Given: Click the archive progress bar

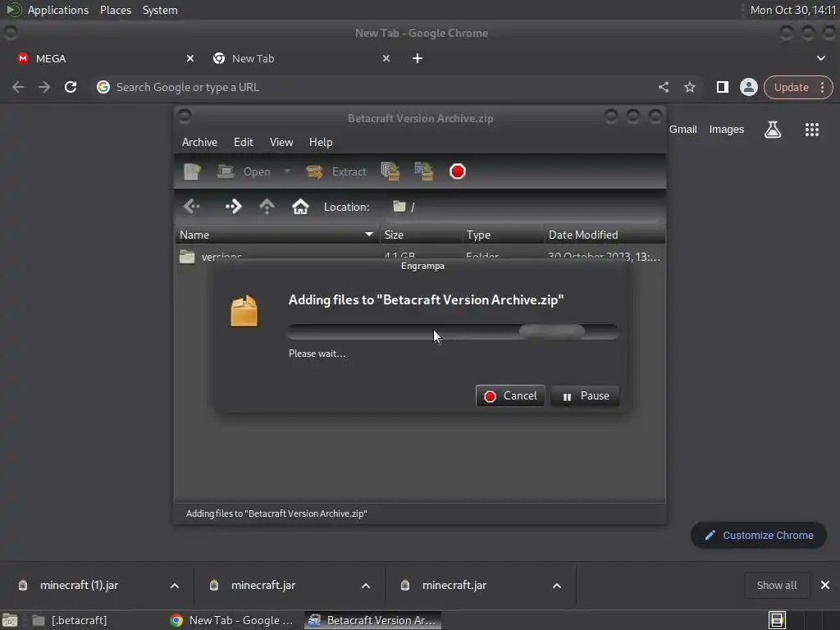Looking at the screenshot, I should click(453, 331).
